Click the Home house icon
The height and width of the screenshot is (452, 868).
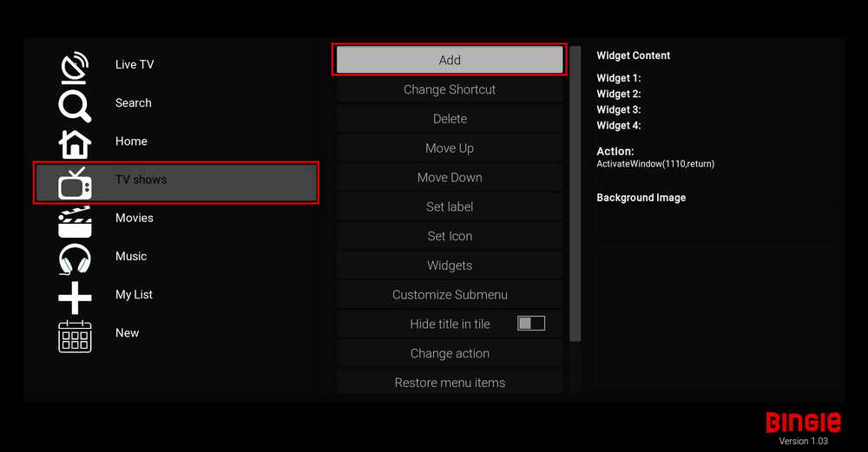[x=75, y=144]
